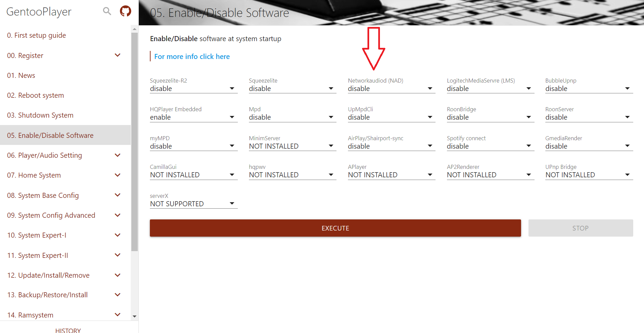Click the For more info click here link
This screenshot has width=644, height=333.
coord(192,57)
